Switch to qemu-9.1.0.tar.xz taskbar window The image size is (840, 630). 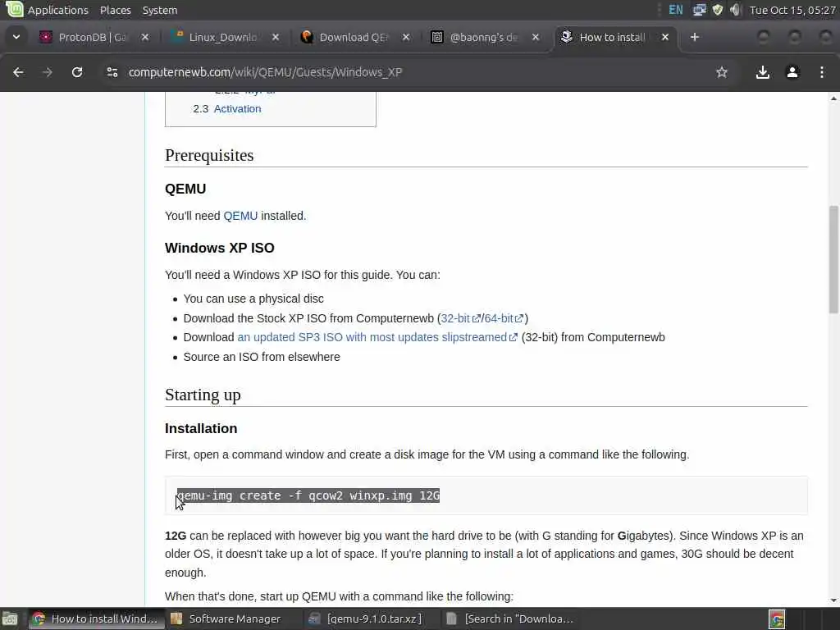[366, 619]
